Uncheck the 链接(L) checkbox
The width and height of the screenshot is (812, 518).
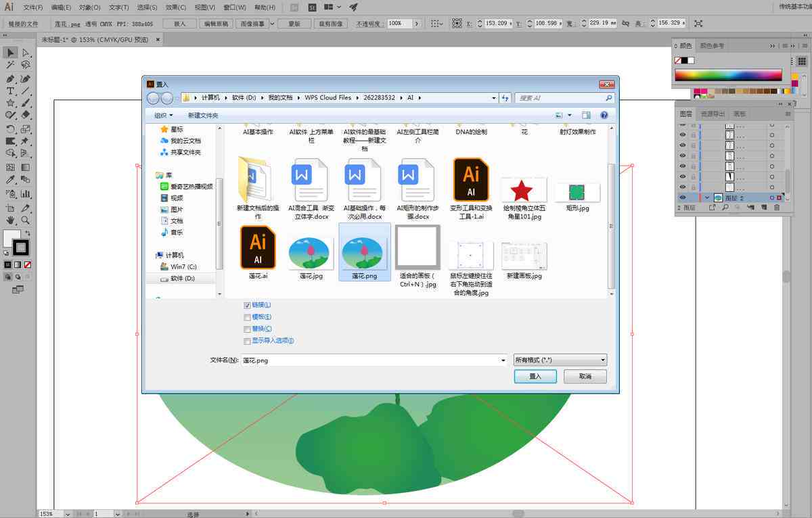[x=247, y=305]
